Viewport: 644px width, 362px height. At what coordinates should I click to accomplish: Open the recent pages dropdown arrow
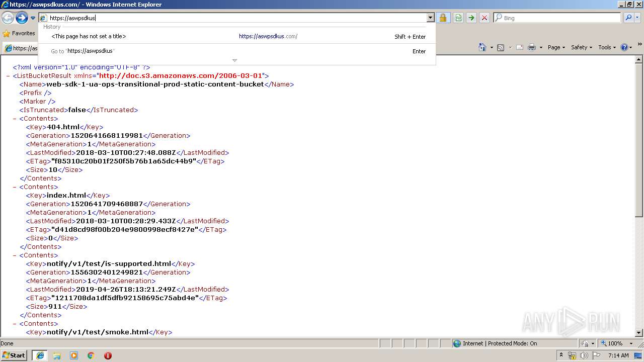pos(33,18)
